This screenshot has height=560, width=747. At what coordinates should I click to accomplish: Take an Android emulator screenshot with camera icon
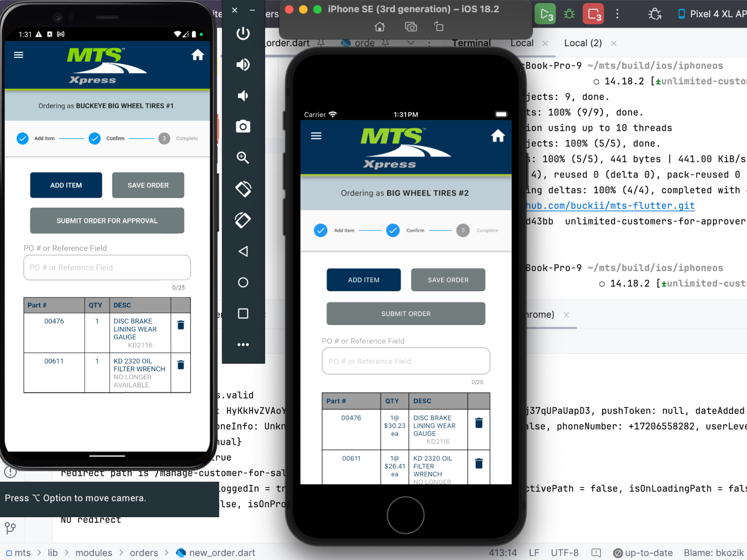coord(243,126)
